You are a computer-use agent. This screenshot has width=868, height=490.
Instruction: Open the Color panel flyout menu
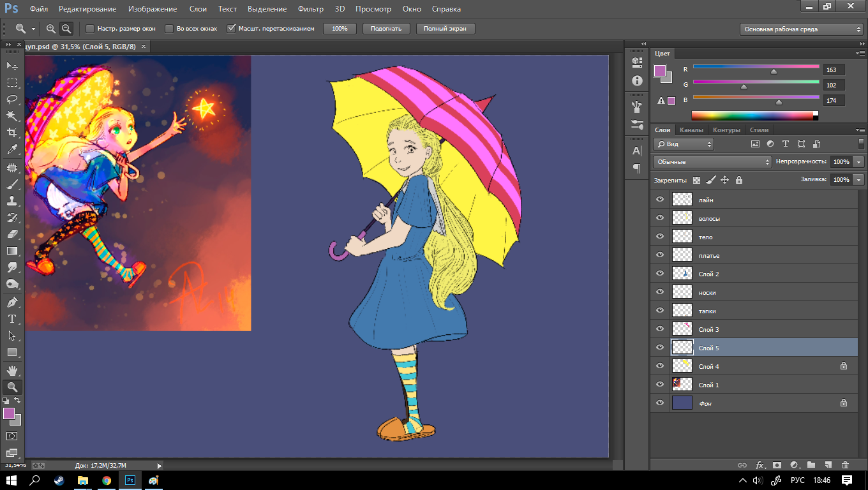point(861,54)
